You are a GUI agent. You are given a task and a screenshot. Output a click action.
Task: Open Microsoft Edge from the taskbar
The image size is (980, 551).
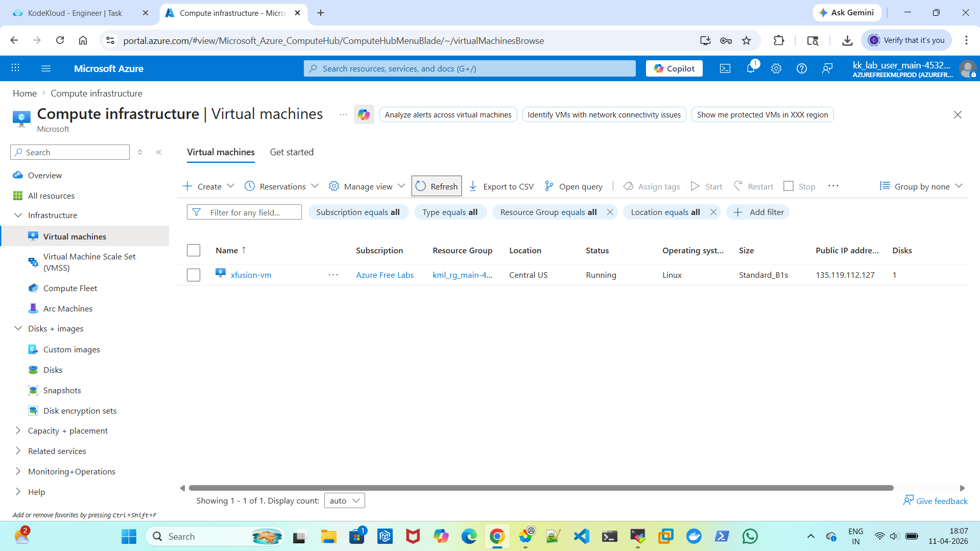point(469,536)
